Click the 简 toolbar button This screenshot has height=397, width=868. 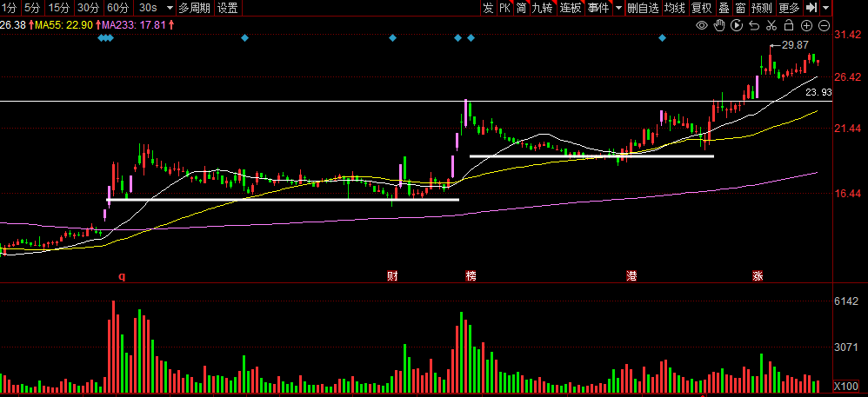point(522,8)
